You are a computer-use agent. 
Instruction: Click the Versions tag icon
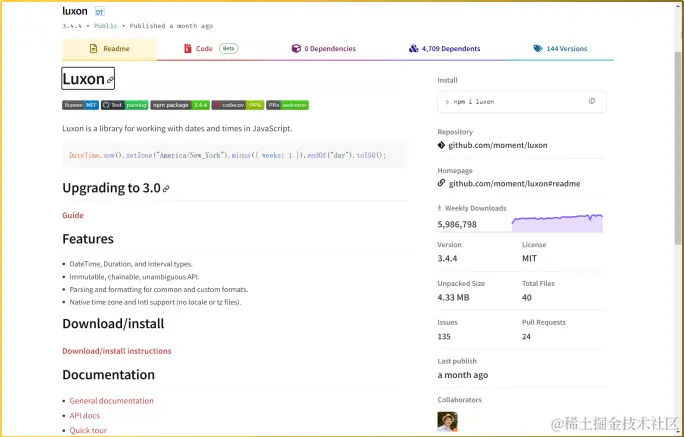pos(538,48)
